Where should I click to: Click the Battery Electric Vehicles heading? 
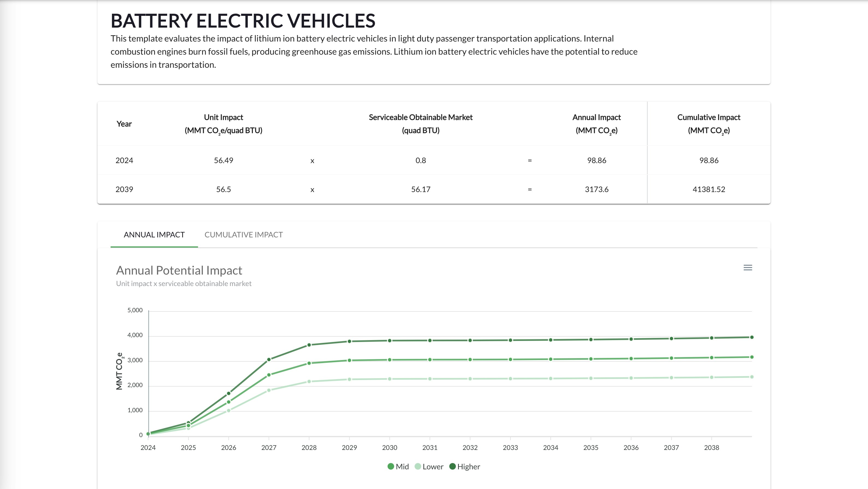[x=243, y=21]
